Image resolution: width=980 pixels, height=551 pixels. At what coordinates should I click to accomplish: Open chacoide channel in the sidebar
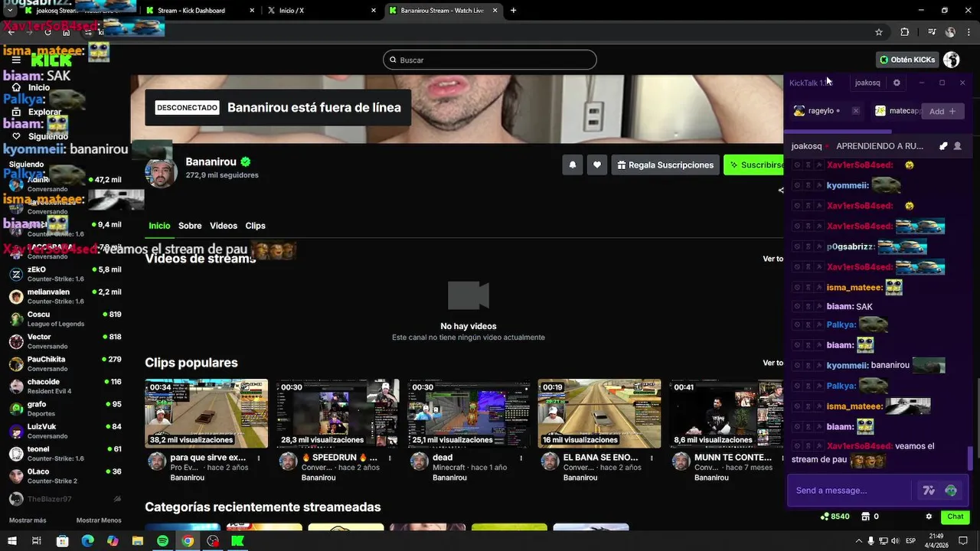coord(65,386)
